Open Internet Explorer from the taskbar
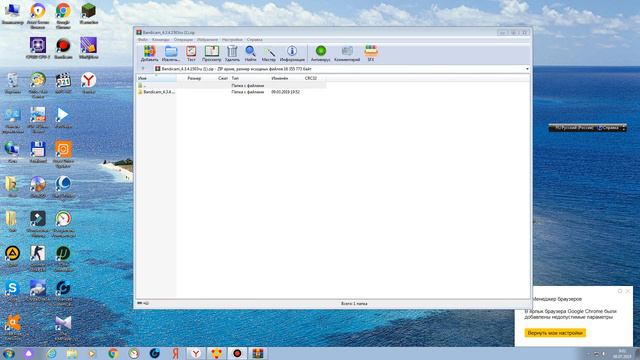Screen dimensions: 640x360 (x=51, y=353)
